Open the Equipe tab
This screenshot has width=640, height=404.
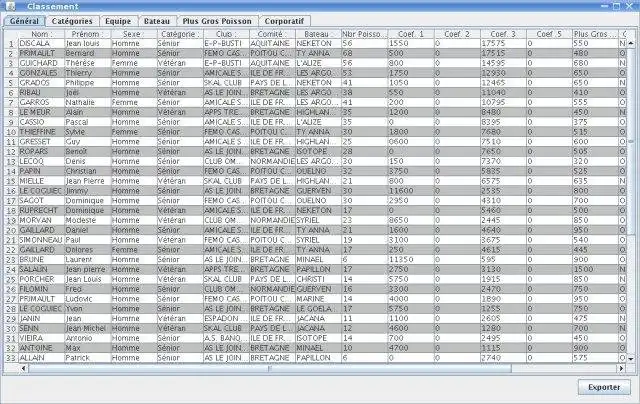(118, 21)
